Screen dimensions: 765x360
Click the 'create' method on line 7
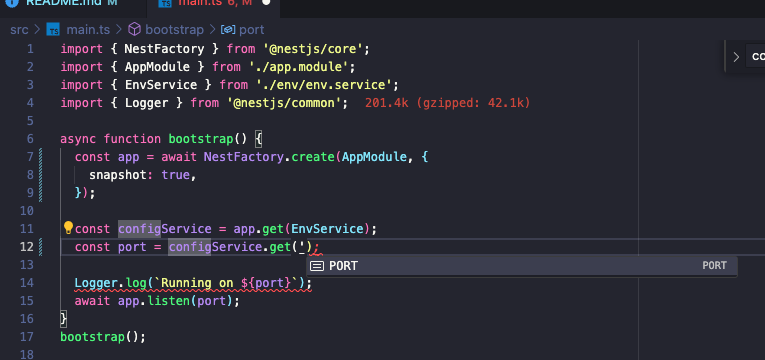pos(313,157)
